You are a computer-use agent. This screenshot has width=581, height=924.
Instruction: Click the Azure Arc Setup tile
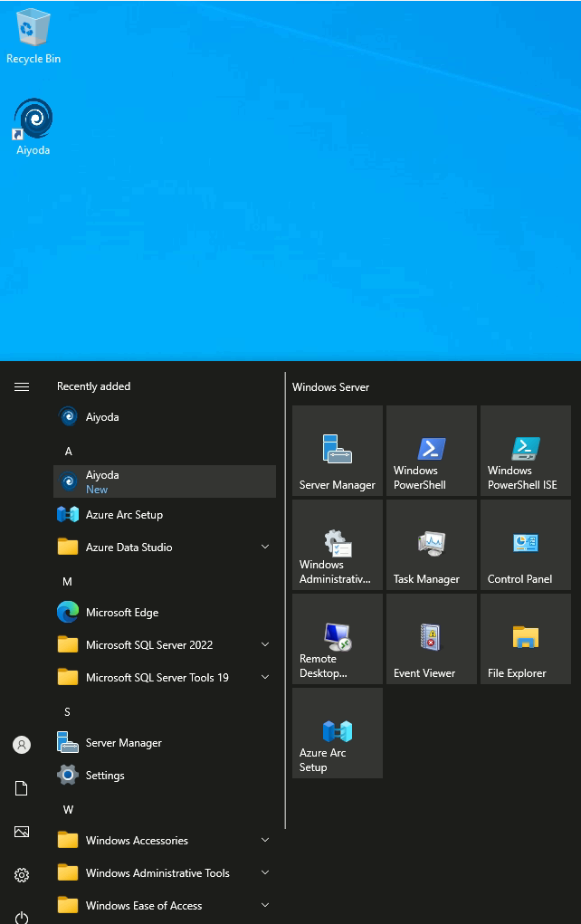pos(338,733)
